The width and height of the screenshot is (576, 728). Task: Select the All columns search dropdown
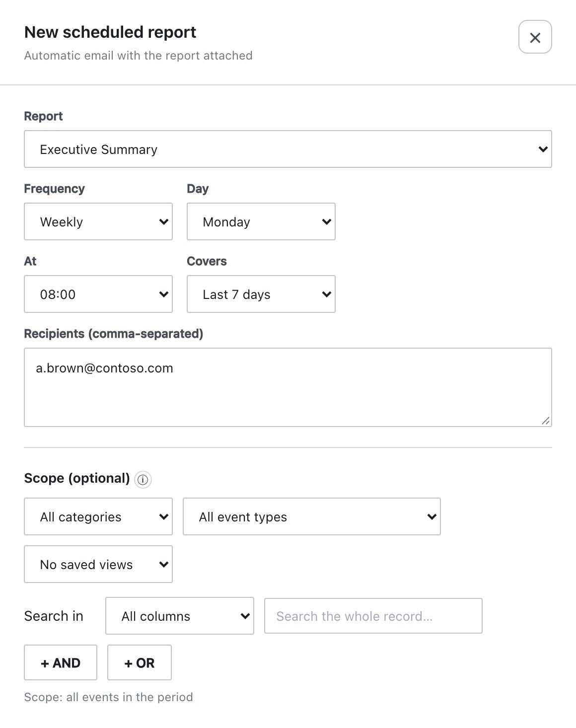coord(180,616)
